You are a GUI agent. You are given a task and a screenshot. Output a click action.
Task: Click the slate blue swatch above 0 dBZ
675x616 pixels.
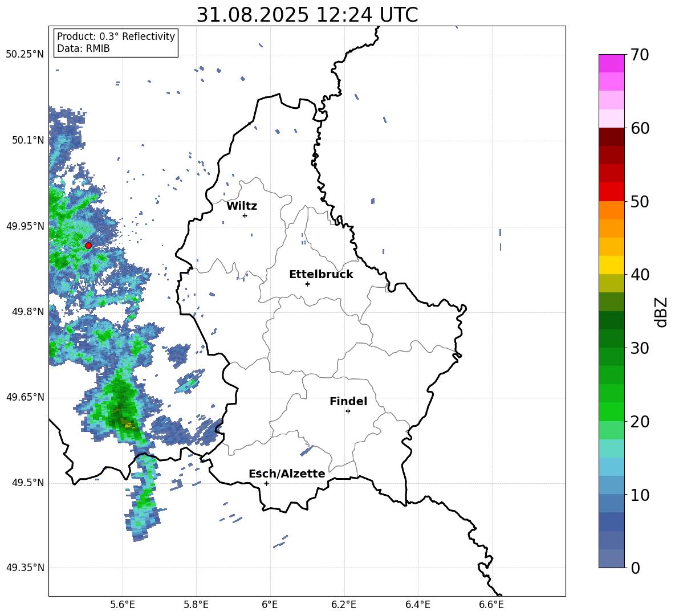coord(611,558)
